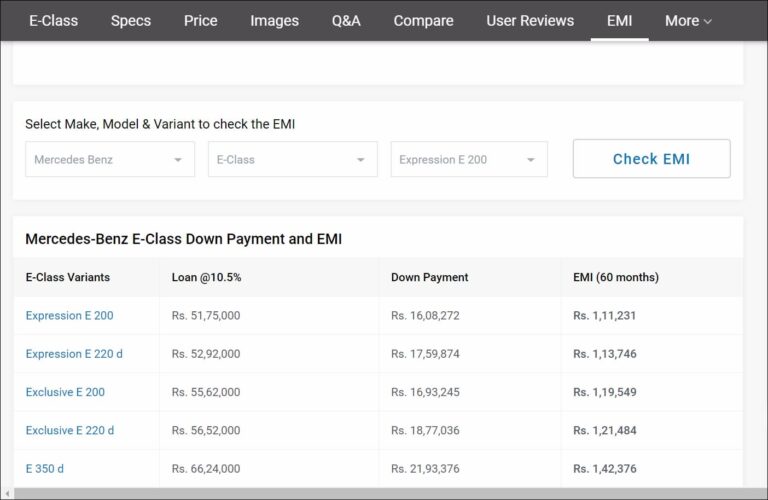Screen dimensions: 768x500
Task: Open the Exclusive E 200 variant link
Action: [65, 392]
